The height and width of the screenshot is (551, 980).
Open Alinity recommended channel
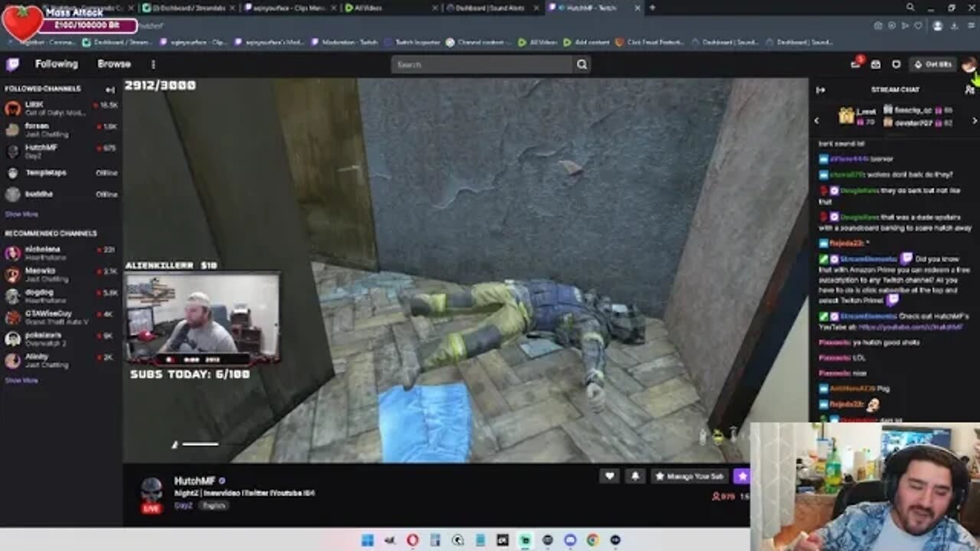pos(61,360)
